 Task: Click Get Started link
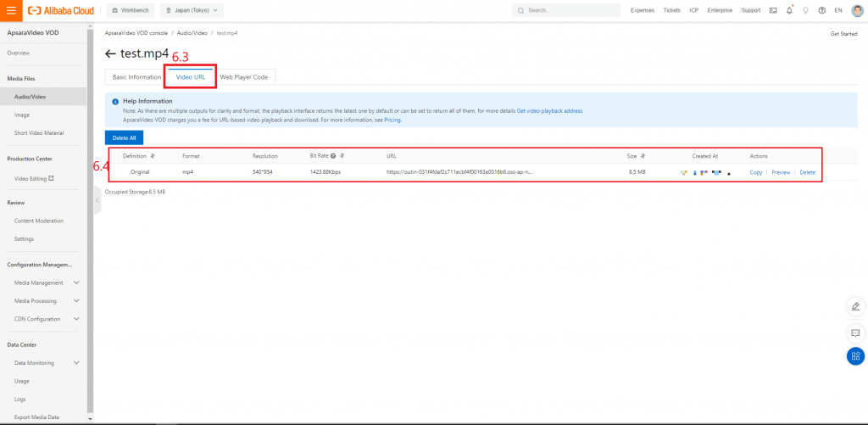coord(843,34)
